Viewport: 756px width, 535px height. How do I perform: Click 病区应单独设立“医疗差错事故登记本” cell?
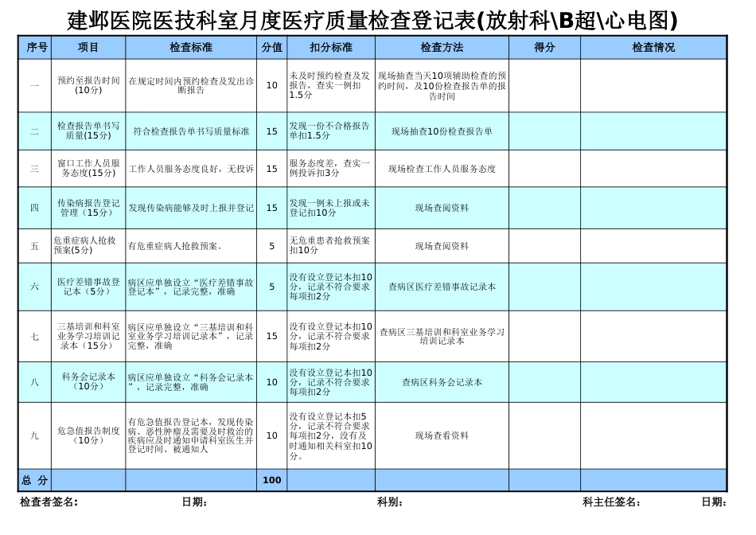[x=191, y=287]
